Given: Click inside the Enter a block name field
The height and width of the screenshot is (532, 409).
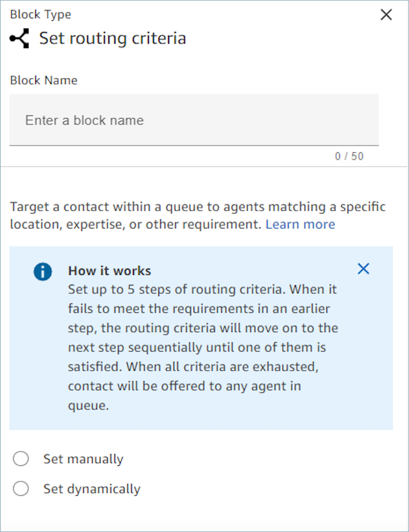Looking at the screenshot, I should (x=193, y=120).
